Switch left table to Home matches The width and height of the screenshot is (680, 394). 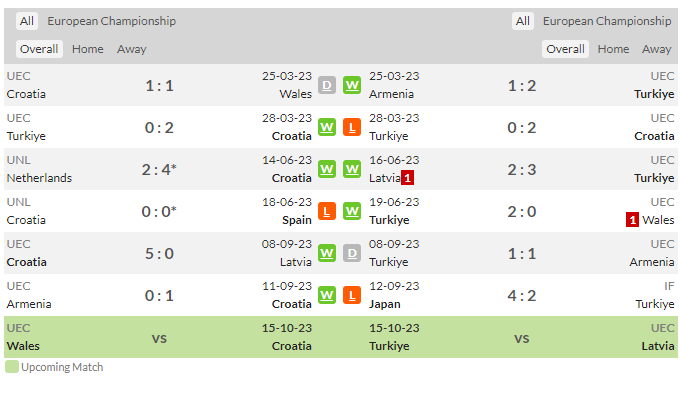pos(88,49)
